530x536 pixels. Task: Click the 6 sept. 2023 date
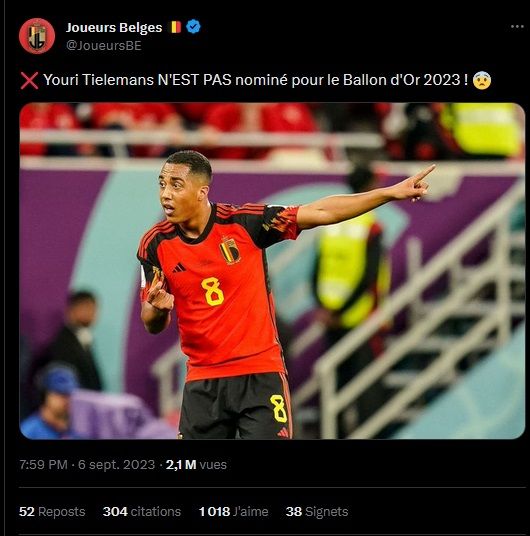pos(117,465)
